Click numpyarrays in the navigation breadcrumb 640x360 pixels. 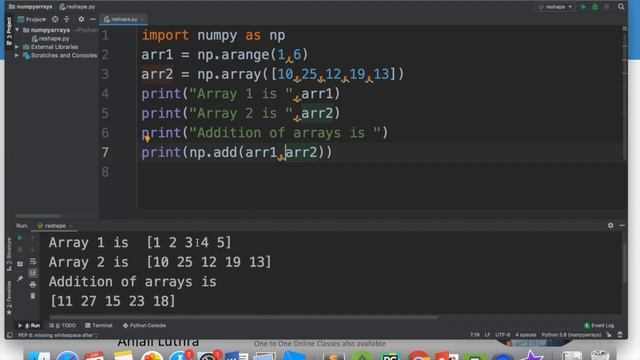pos(31,7)
